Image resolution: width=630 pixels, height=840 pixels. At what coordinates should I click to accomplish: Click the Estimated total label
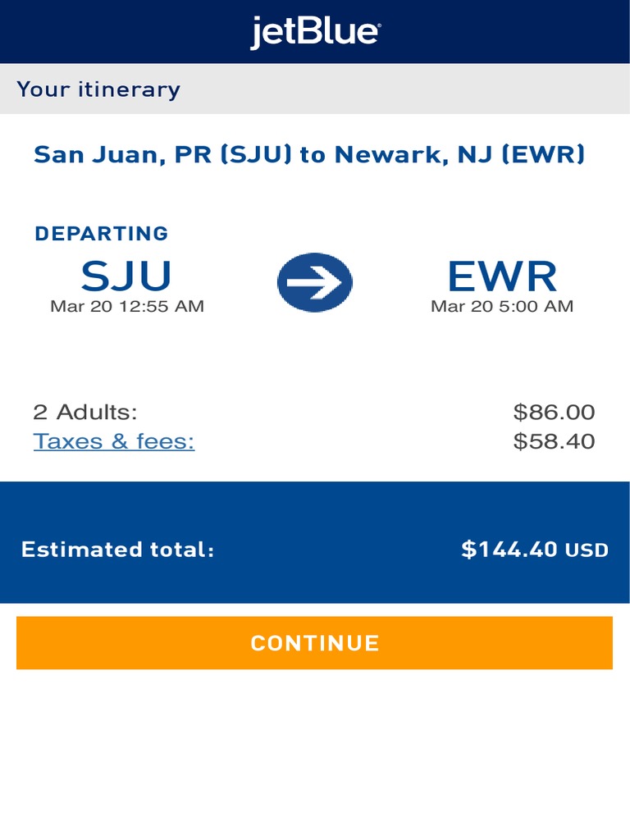(117, 550)
